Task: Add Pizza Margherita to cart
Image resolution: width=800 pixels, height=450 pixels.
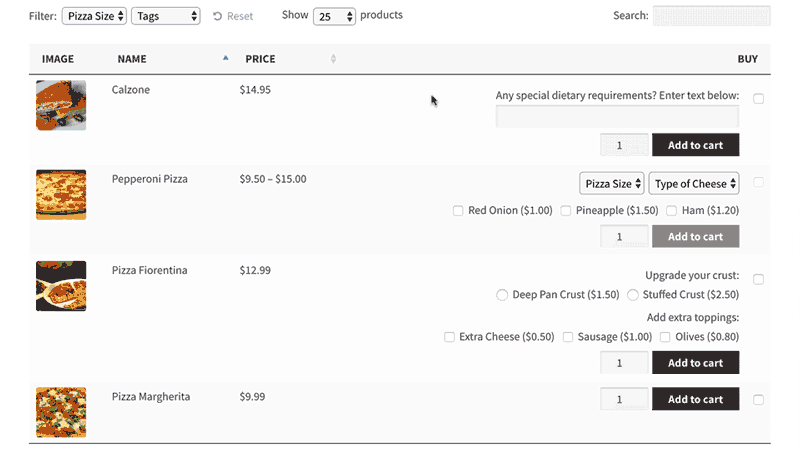Action: tap(695, 399)
